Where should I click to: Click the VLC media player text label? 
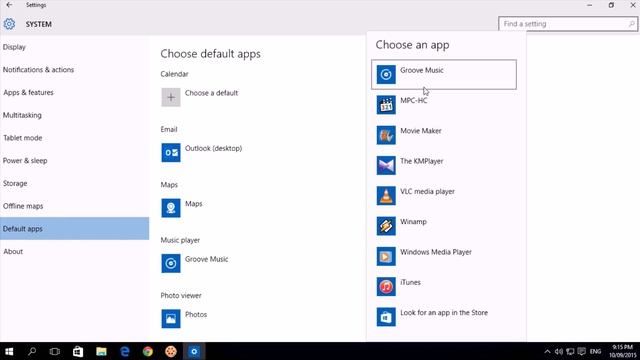coord(427,191)
